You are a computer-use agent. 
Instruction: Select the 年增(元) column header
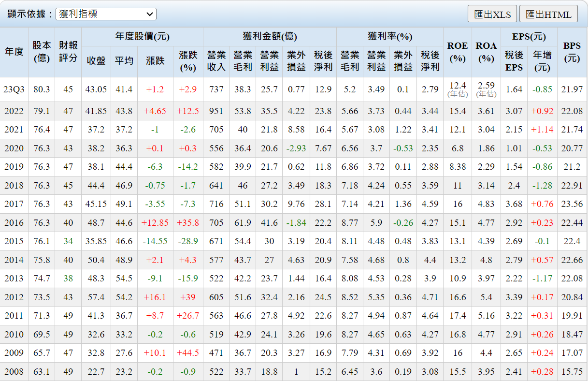pyautogui.click(x=542, y=61)
